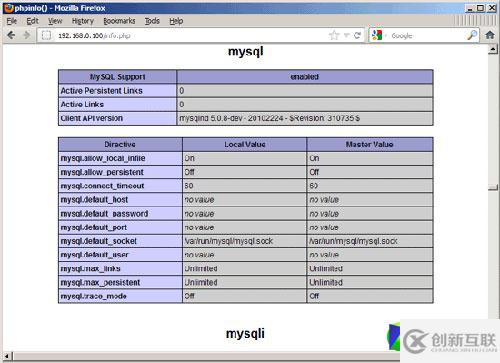Open the Help menu

click(x=176, y=21)
